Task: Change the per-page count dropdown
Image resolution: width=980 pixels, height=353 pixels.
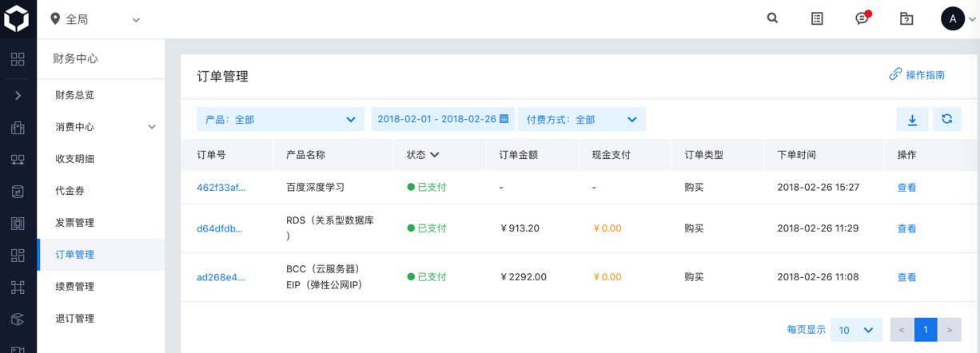Action: point(855,330)
